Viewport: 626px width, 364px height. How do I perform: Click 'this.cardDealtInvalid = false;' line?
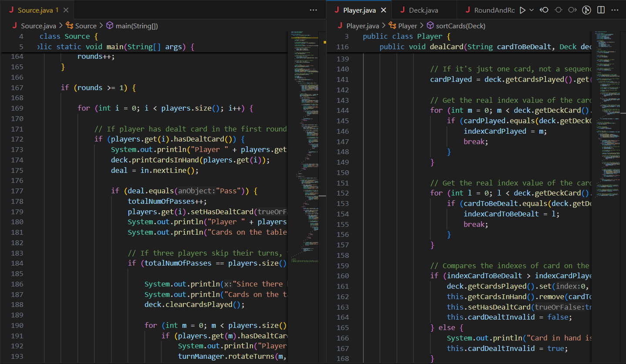point(509,317)
